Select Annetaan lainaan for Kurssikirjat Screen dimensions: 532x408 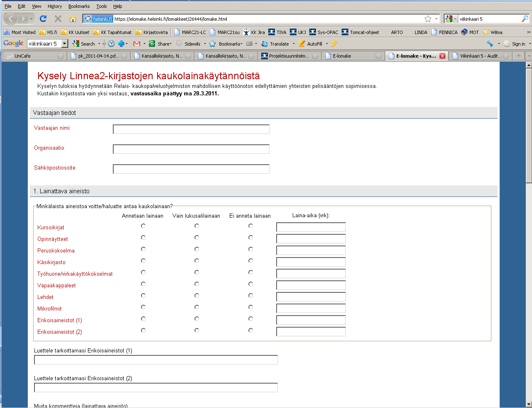tap(143, 226)
